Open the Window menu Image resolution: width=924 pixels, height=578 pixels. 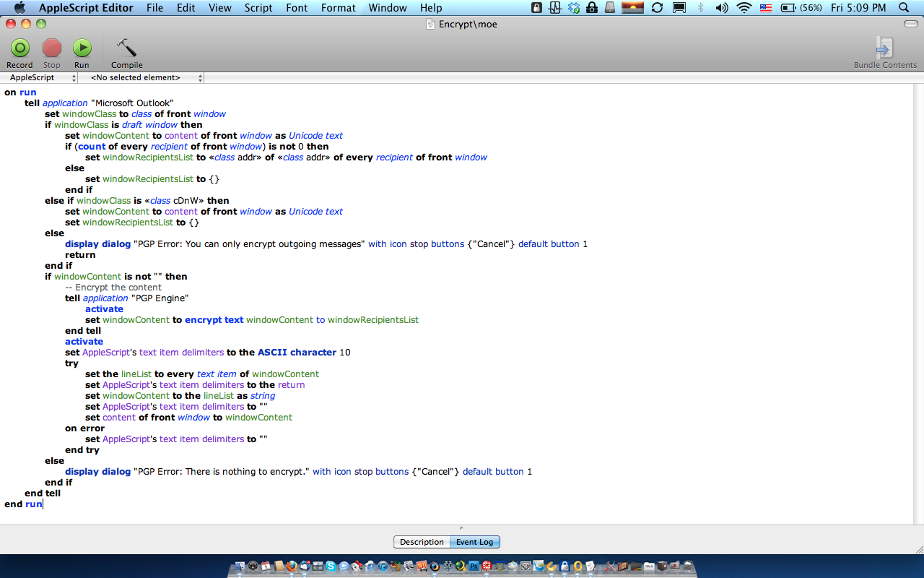pyautogui.click(x=388, y=8)
